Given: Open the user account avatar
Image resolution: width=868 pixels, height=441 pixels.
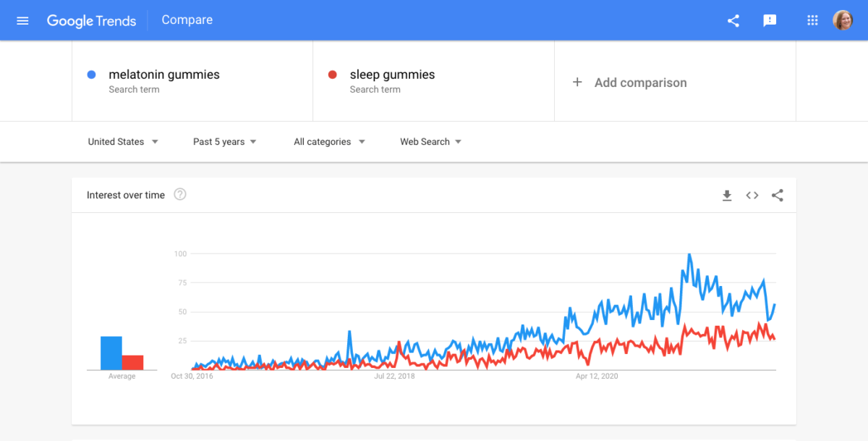Looking at the screenshot, I should click(x=843, y=20).
